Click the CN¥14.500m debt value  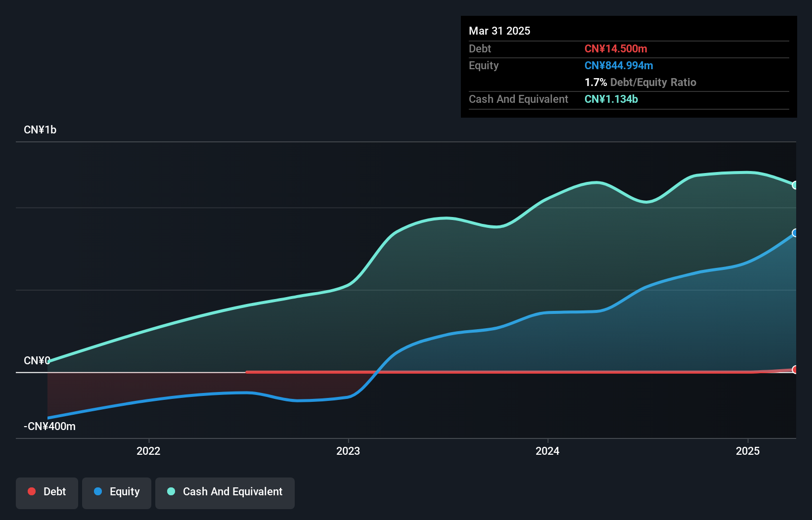[x=616, y=49]
